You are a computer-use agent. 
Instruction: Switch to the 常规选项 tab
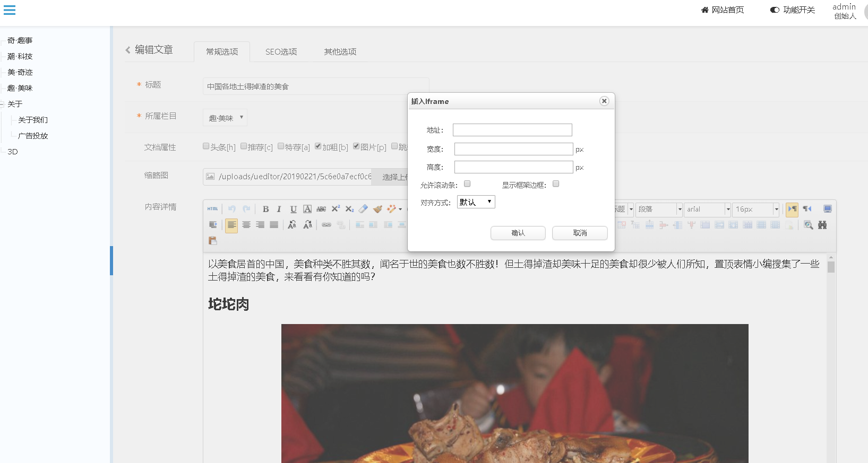pos(222,51)
